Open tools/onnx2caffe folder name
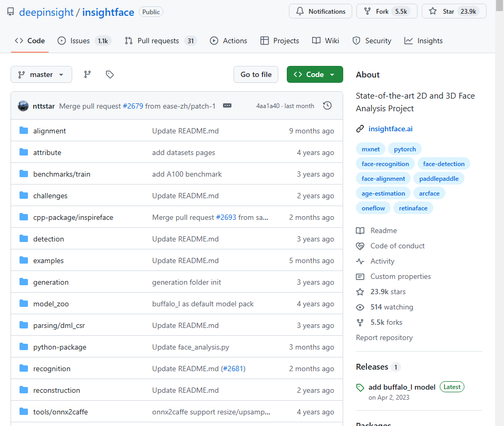 pyautogui.click(x=61, y=412)
